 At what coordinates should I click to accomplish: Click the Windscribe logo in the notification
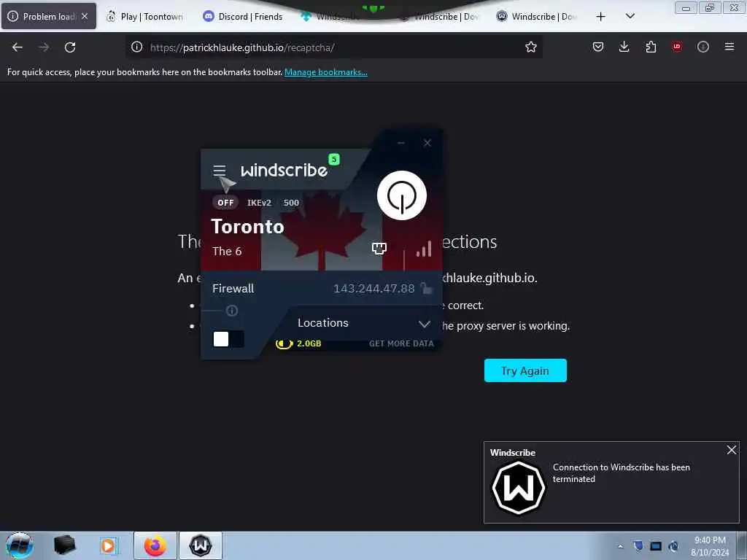pos(519,488)
